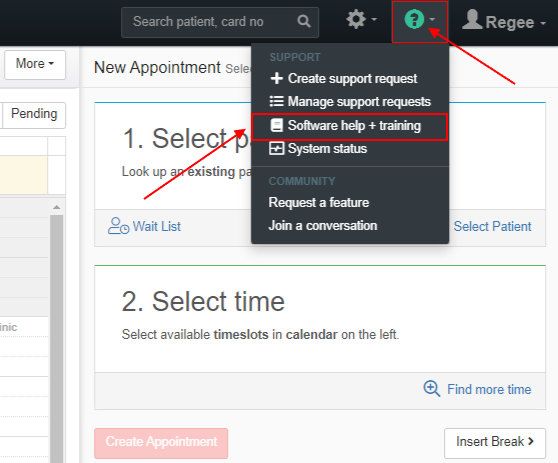Switch to the Pending tab

pyautogui.click(x=34, y=115)
